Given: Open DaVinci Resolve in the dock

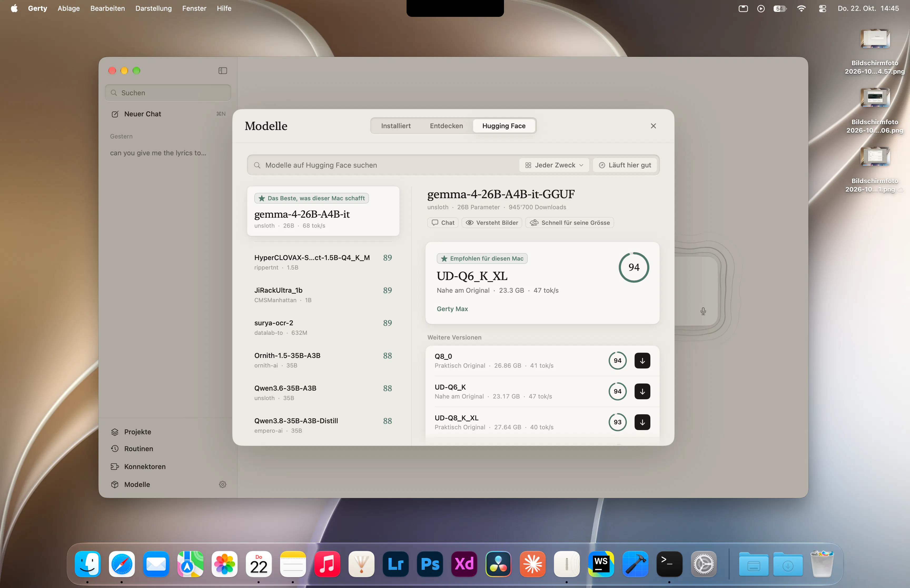Looking at the screenshot, I should 498,564.
